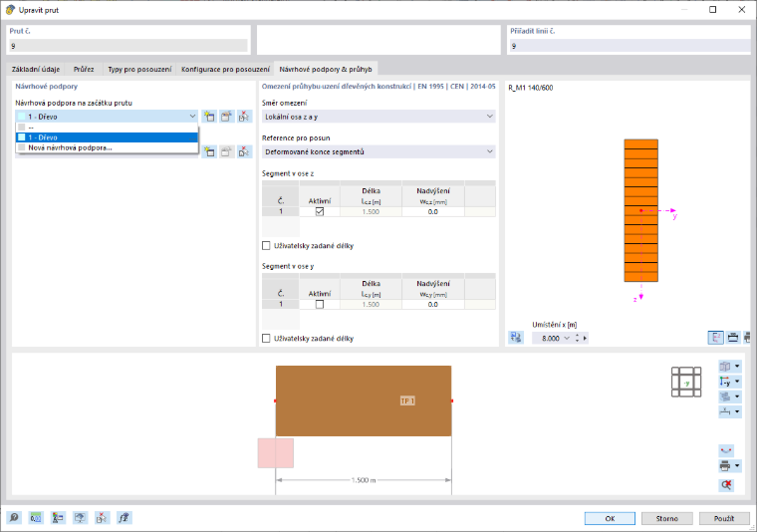Switch to the Základní údaje tab

(x=36, y=69)
